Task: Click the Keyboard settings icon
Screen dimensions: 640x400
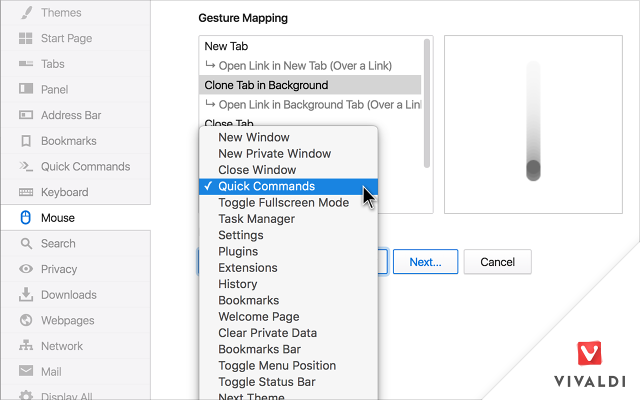Action: coord(26,192)
